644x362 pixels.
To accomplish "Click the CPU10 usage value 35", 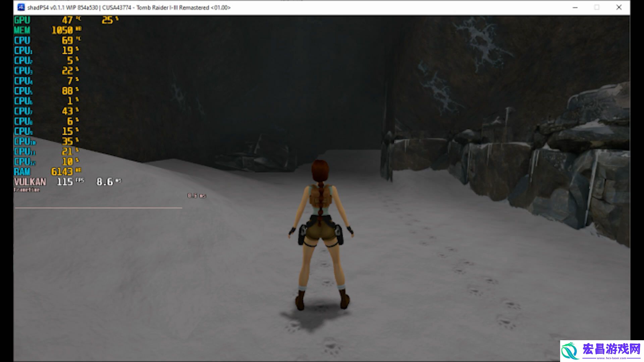I will point(67,141).
